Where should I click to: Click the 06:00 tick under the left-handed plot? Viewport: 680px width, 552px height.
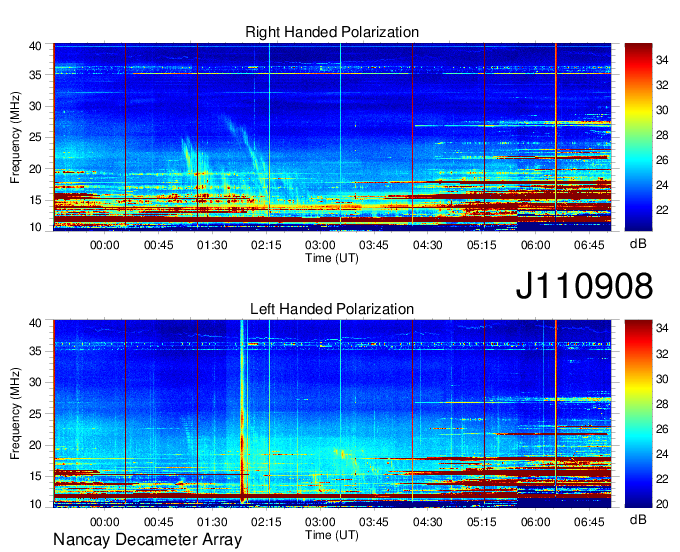click(536, 522)
